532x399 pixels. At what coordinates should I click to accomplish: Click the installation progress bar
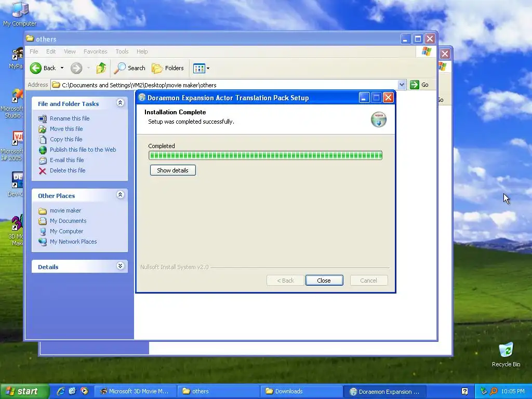(265, 155)
